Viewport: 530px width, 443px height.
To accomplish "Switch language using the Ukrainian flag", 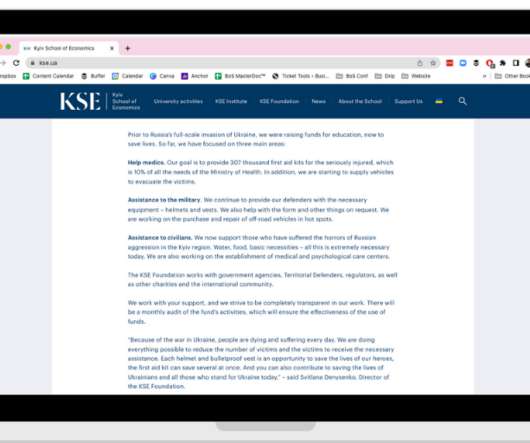I will pos(439,101).
